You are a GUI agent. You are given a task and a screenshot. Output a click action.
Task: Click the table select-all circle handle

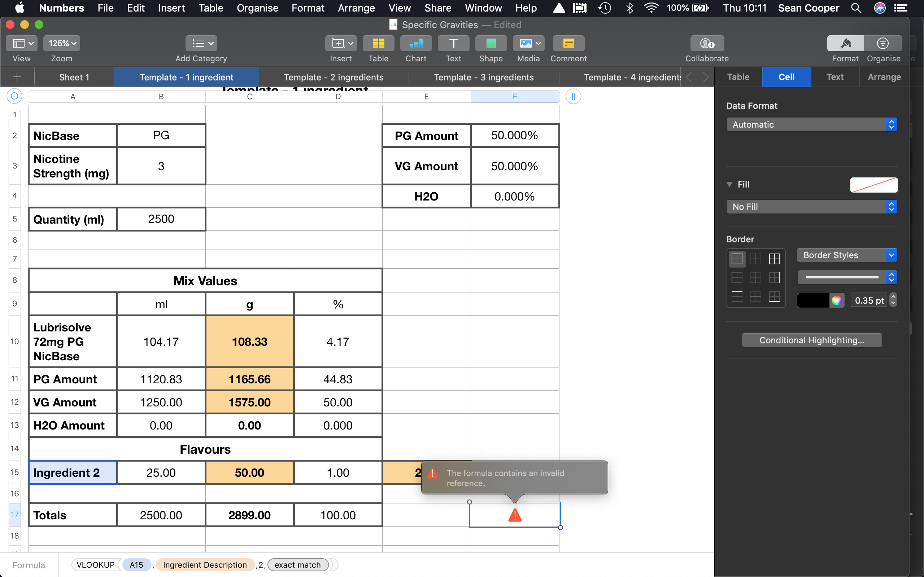click(x=14, y=96)
